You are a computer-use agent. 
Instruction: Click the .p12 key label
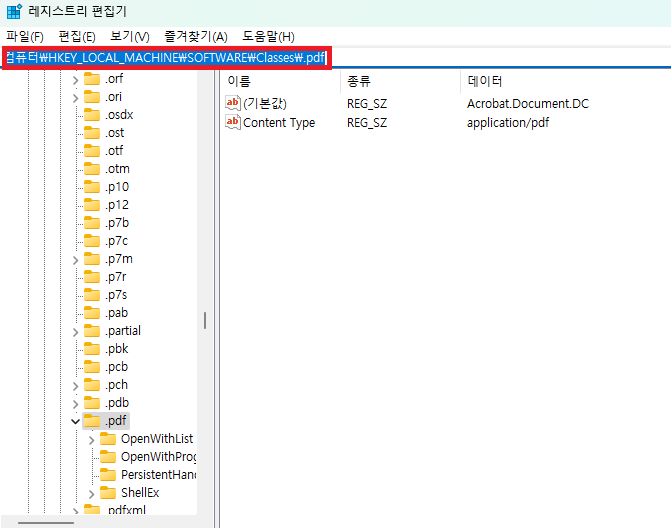(117, 205)
